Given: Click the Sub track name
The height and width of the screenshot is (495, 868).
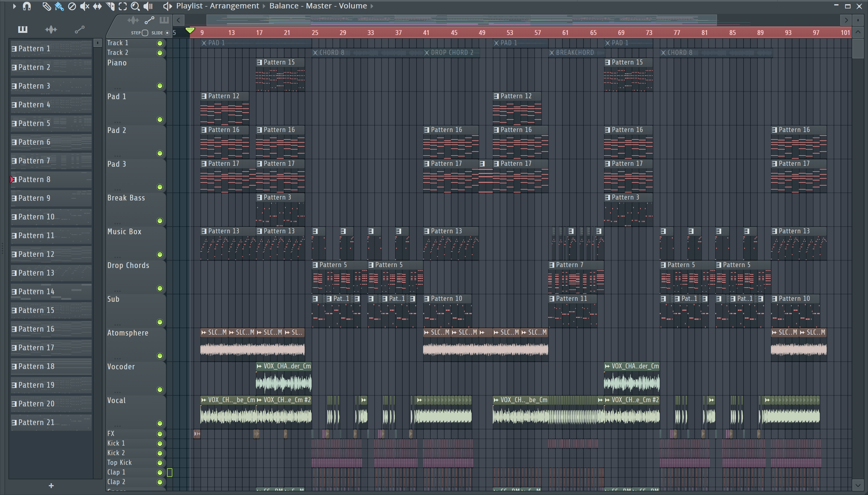Looking at the screenshot, I should click(113, 299).
